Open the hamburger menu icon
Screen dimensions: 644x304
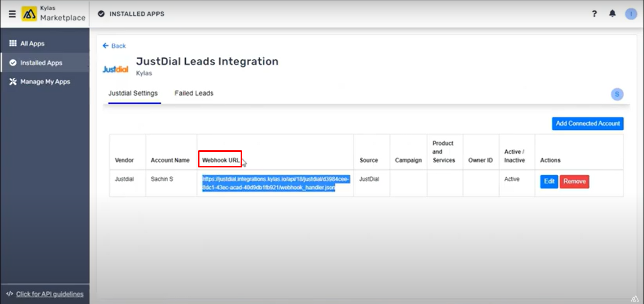click(x=12, y=14)
